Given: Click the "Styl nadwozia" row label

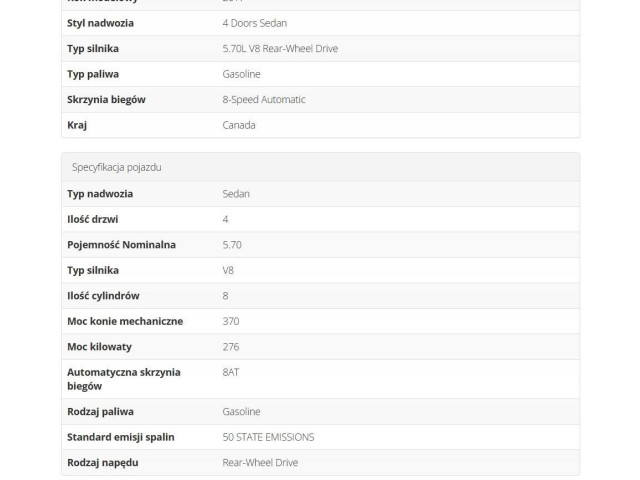Looking at the screenshot, I should (x=100, y=23).
